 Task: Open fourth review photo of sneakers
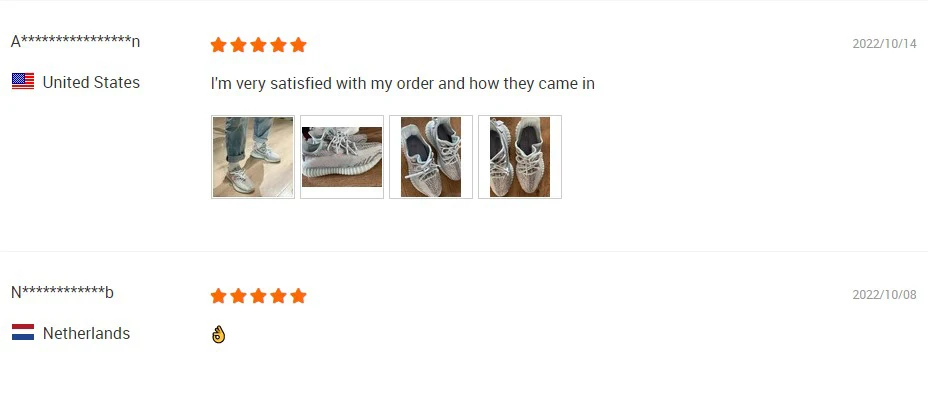pos(520,157)
